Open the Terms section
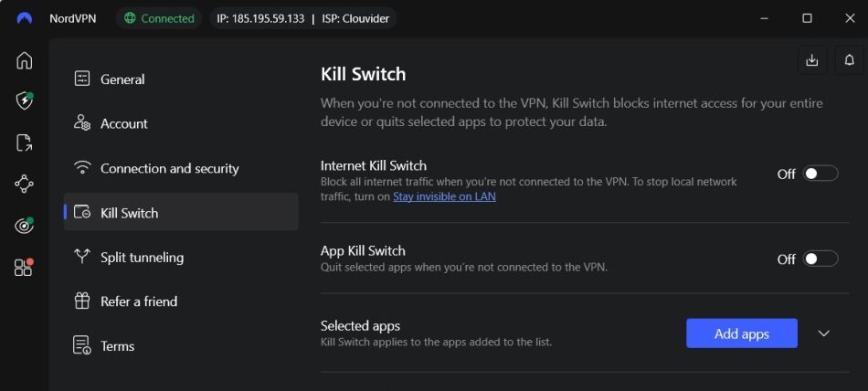This screenshot has width=868, height=391. (x=117, y=345)
